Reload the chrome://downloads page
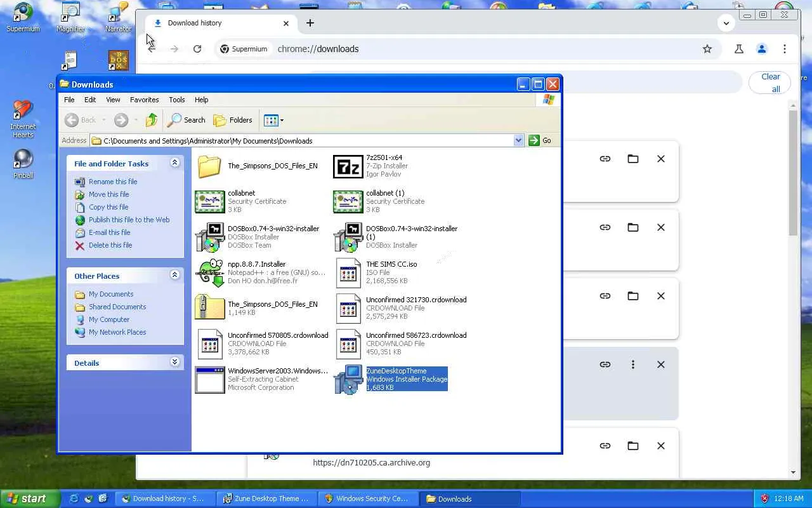Image resolution: width=812 pixels, height=508 pixels. (197, 49)
